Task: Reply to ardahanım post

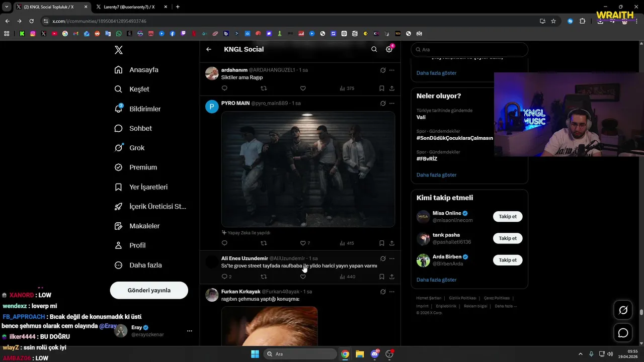Action: click(224, 88)
